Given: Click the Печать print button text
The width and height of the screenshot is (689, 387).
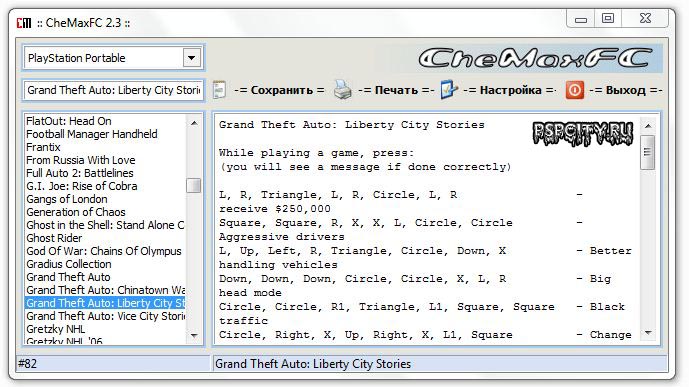Looking at the screenshot, I should pyautogui.click(x=396, y=90).
